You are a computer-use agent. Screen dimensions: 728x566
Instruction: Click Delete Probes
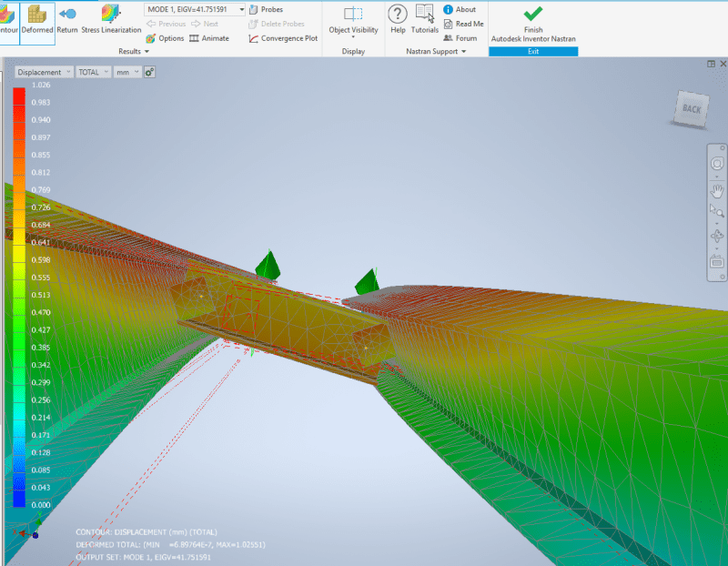tap(277, 24)
